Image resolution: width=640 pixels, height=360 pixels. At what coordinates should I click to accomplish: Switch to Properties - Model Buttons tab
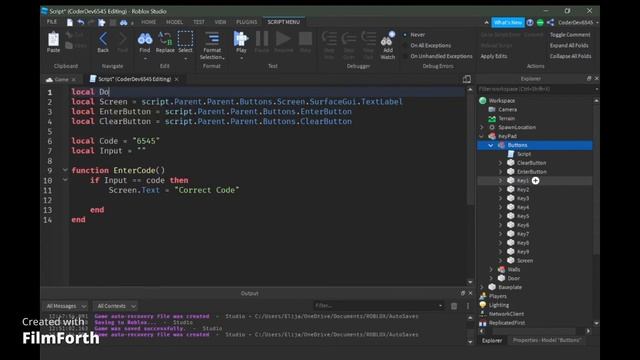tap(547, 340)
